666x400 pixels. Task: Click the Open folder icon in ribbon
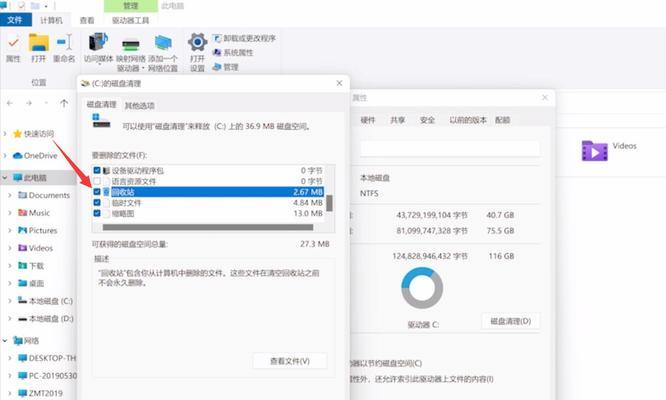39,43
